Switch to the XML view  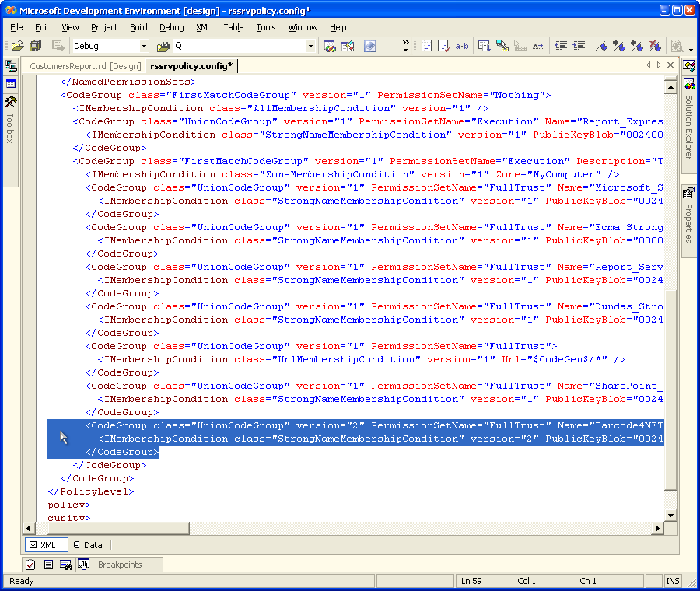[46, 545]
